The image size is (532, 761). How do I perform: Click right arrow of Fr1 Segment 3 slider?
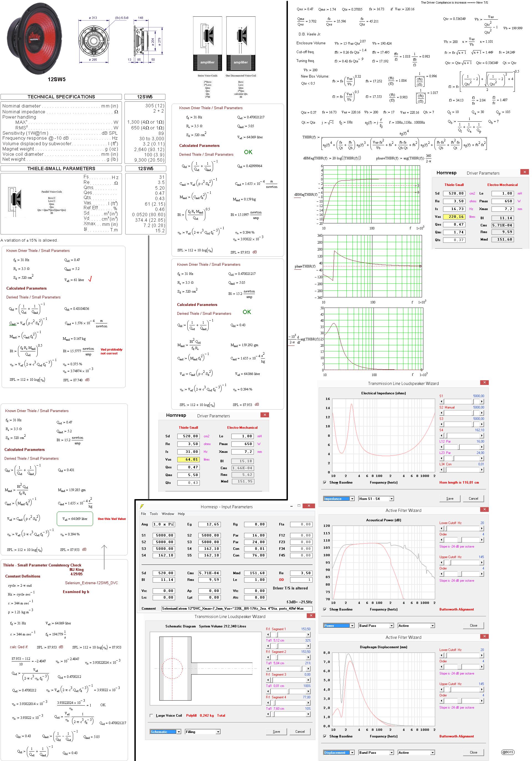[309, 680]
